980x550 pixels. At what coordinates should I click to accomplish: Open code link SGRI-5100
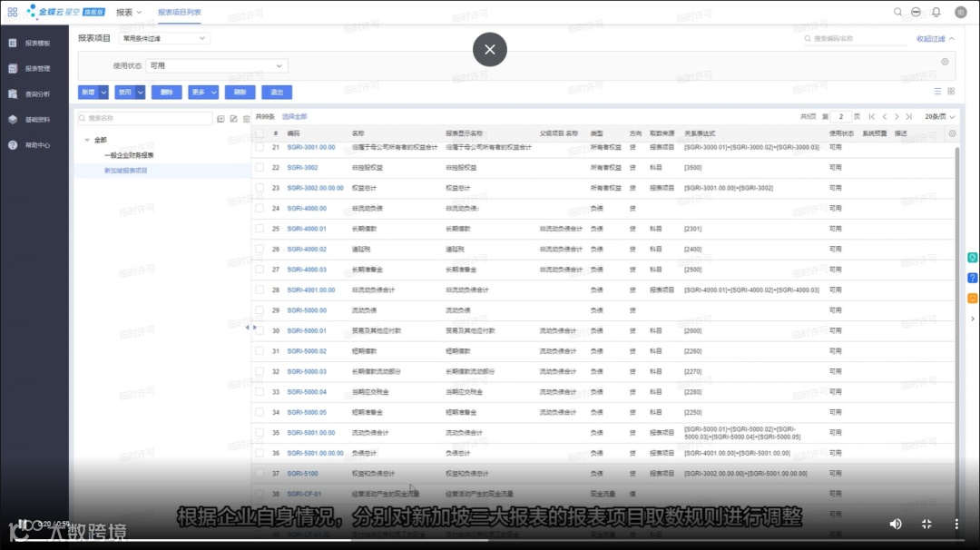click(x=302, y=474)
